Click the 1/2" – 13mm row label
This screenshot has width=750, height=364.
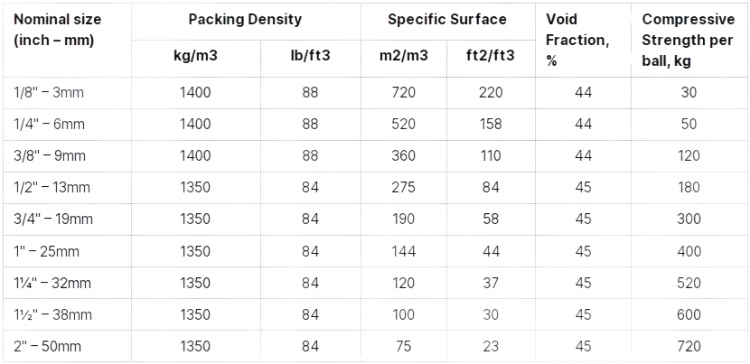(x=52, y=188)
